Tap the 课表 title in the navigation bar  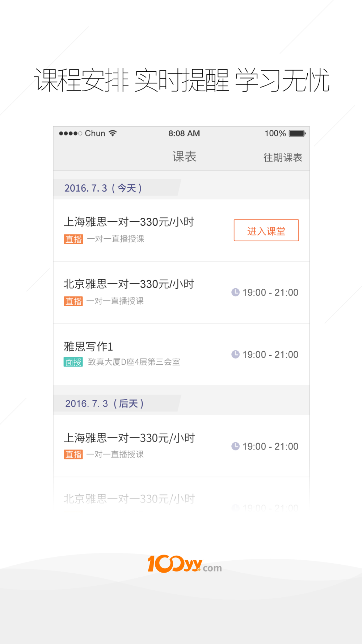click(x=184, y=156)
